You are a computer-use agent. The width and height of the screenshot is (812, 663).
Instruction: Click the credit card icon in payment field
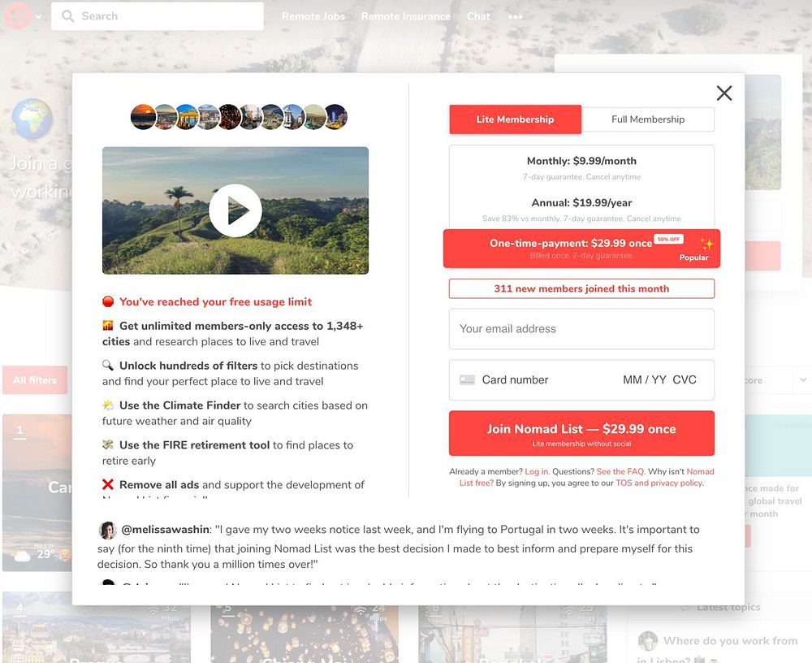[467, 380]
